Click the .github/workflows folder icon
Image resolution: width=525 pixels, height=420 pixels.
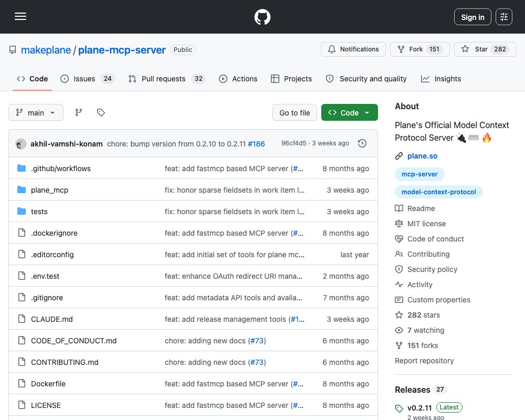tap(22, 168)
